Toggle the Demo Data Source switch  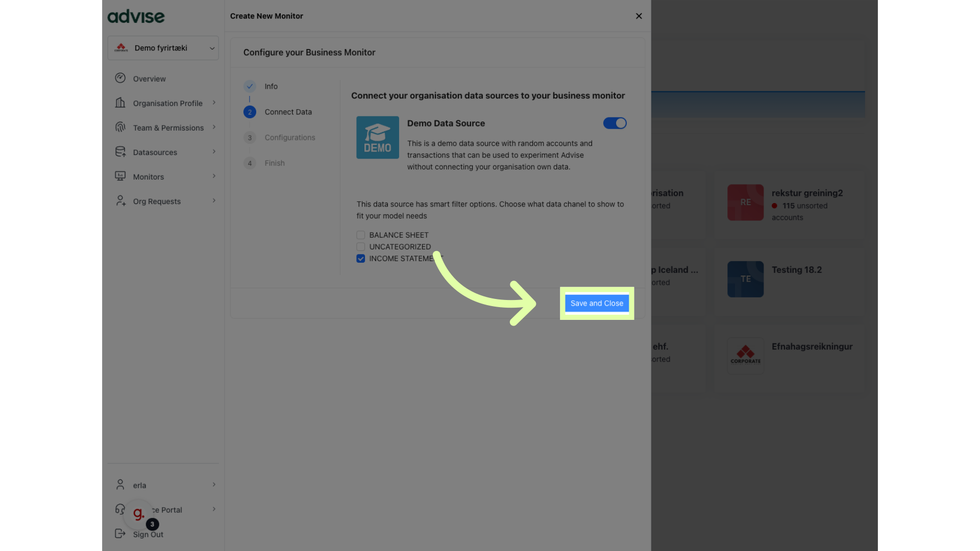615,123
